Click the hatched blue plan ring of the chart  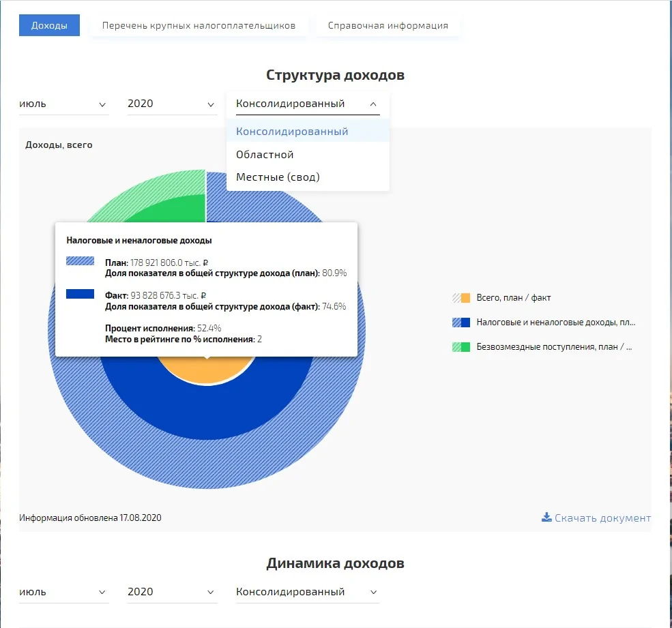click(x=207, y=465)
